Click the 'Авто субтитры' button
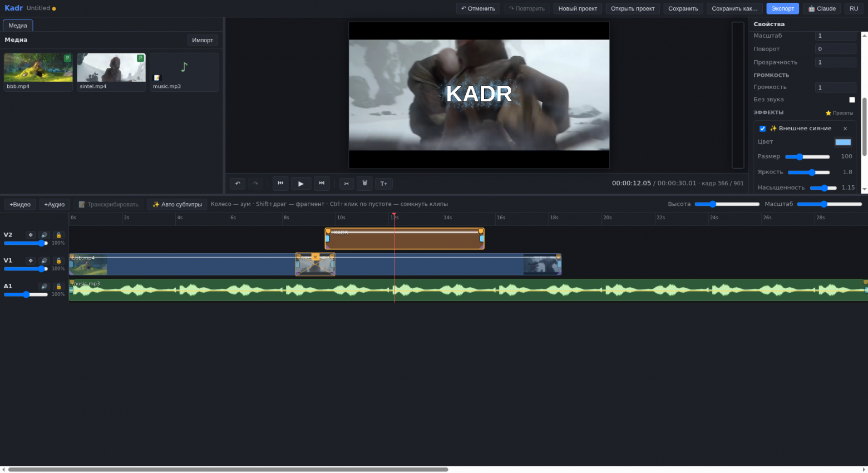This screenshot has height=473, width=868. point(177,204)
